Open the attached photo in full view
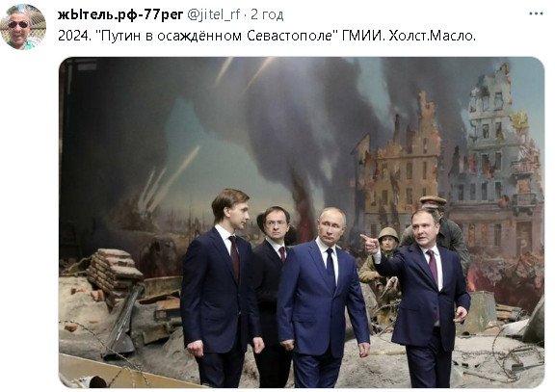This screenshot has height=392, width=555. coord(302,222)
